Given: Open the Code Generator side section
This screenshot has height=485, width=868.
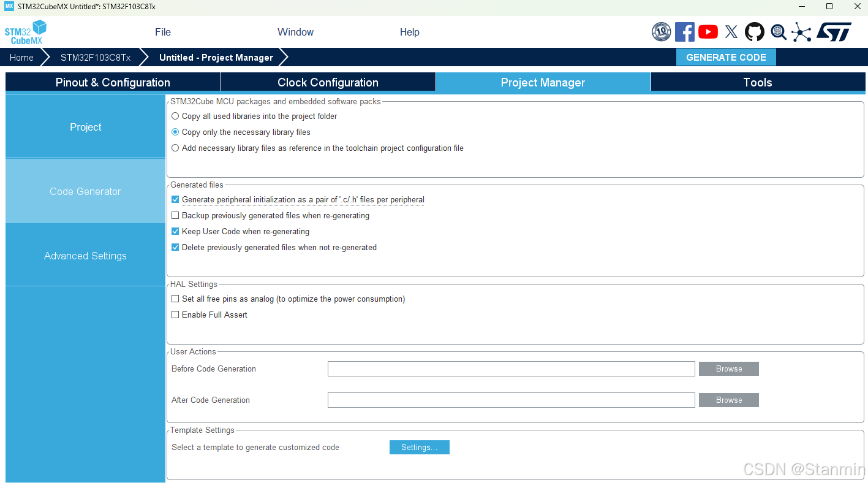Looking at the screenshot, I should [x=85, y=191].
